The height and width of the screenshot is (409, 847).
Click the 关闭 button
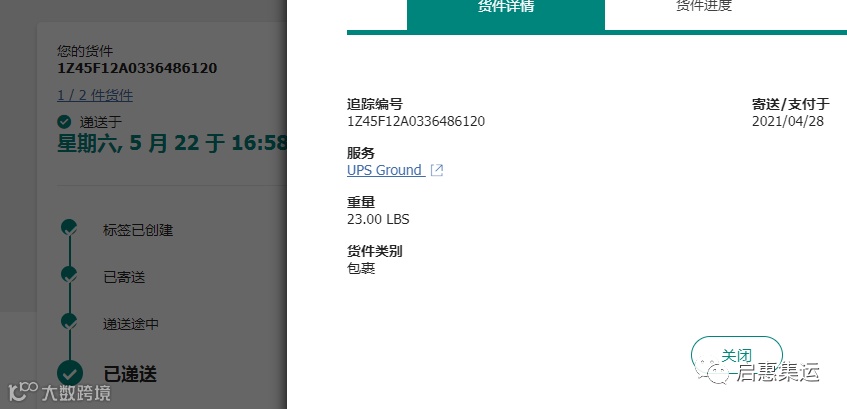tap(737, 356)
